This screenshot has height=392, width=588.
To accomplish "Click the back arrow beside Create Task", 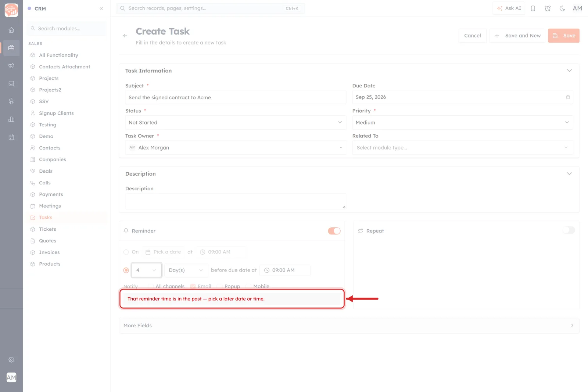I will 125,36.
